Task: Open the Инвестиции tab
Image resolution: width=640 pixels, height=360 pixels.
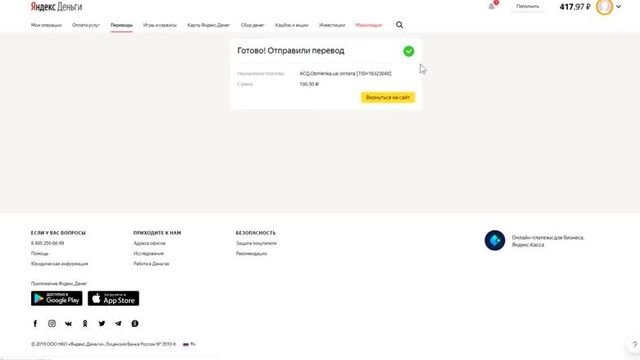Action: (332, 25)
